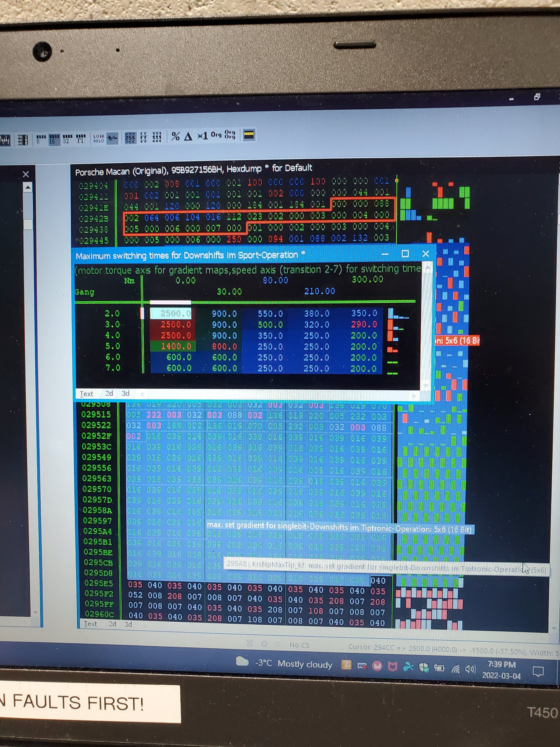This screenshot has height=747, width=560.
Task: Maximize the Maximum switching times map window
Action: click(405, 254)
